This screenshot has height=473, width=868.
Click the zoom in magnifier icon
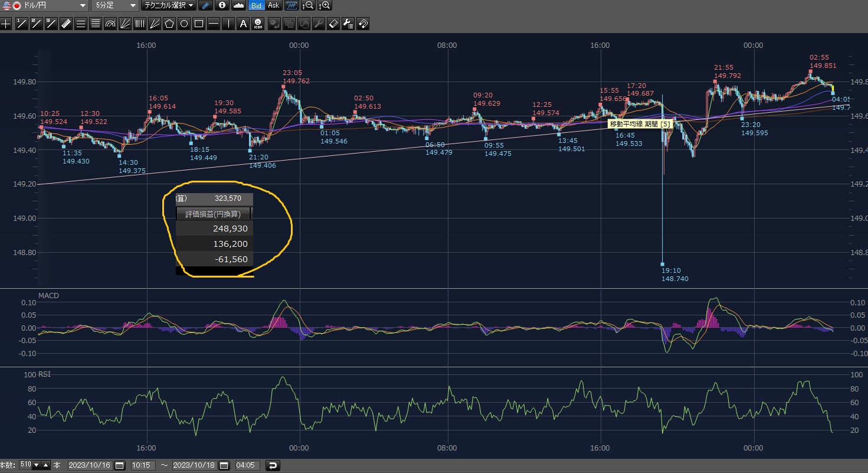coord(325,5)
